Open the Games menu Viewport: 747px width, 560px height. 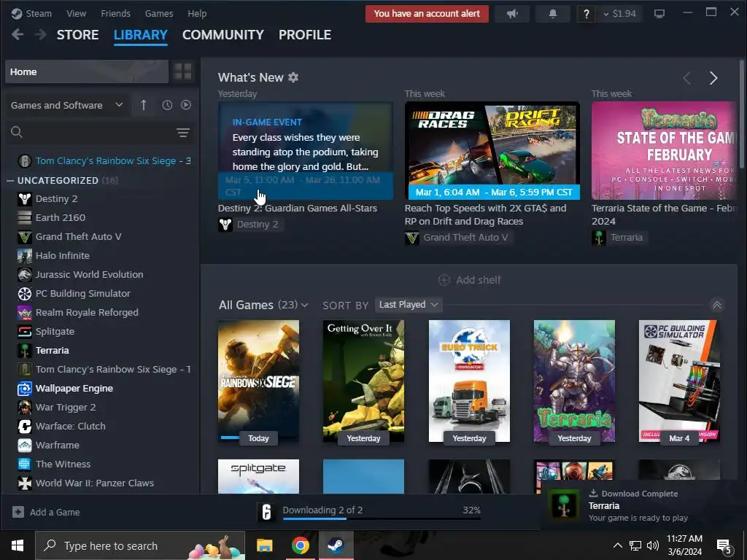coord(159,14)
